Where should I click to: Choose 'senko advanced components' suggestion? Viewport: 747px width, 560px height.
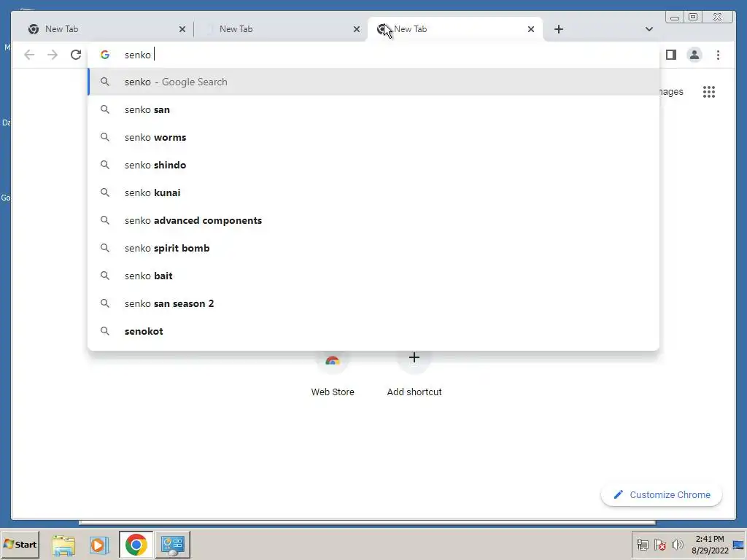tap(374, 220)
